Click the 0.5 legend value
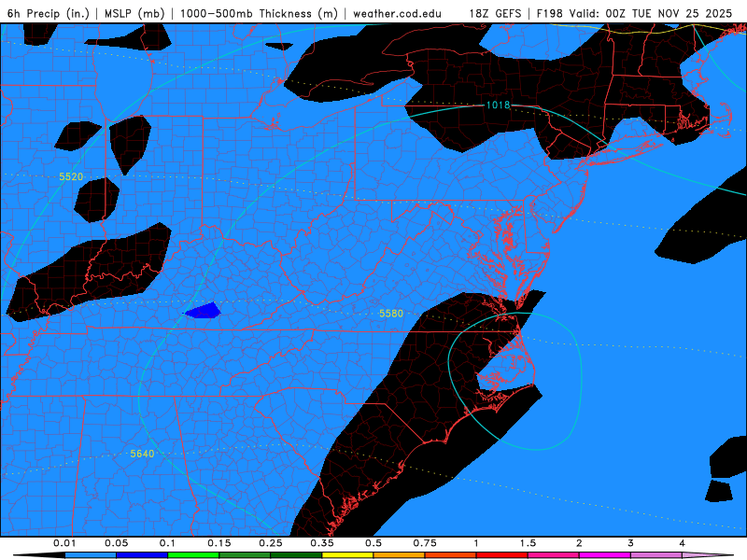This screenshot has height=560, width=747. (x=373, y=543)
